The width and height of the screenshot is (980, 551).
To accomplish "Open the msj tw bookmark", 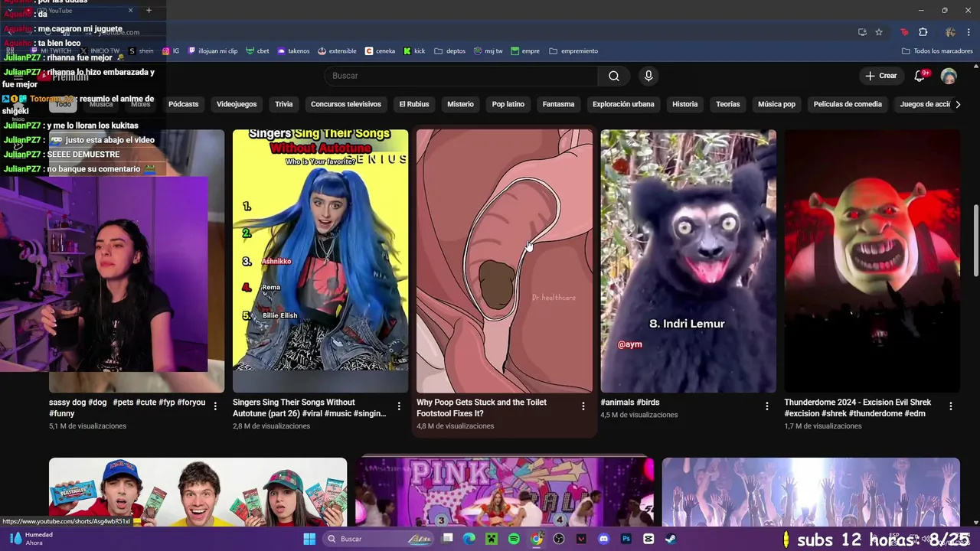I will click(x=488, y=51).
